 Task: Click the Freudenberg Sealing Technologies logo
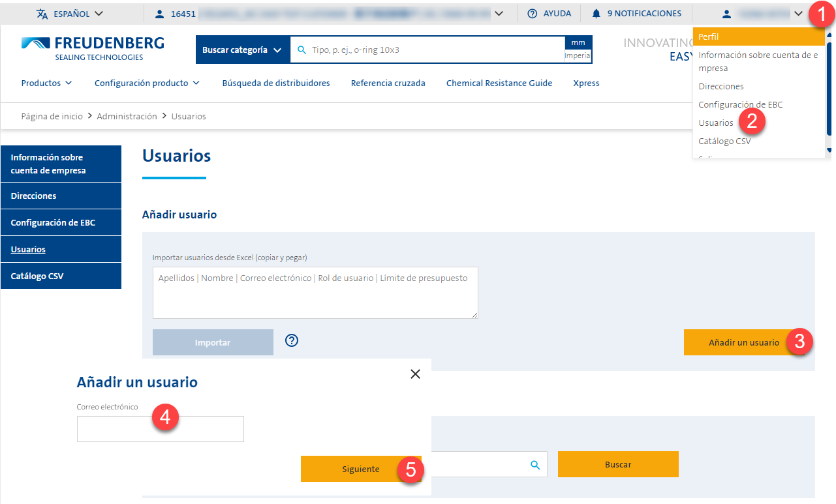tap(93, 49)
